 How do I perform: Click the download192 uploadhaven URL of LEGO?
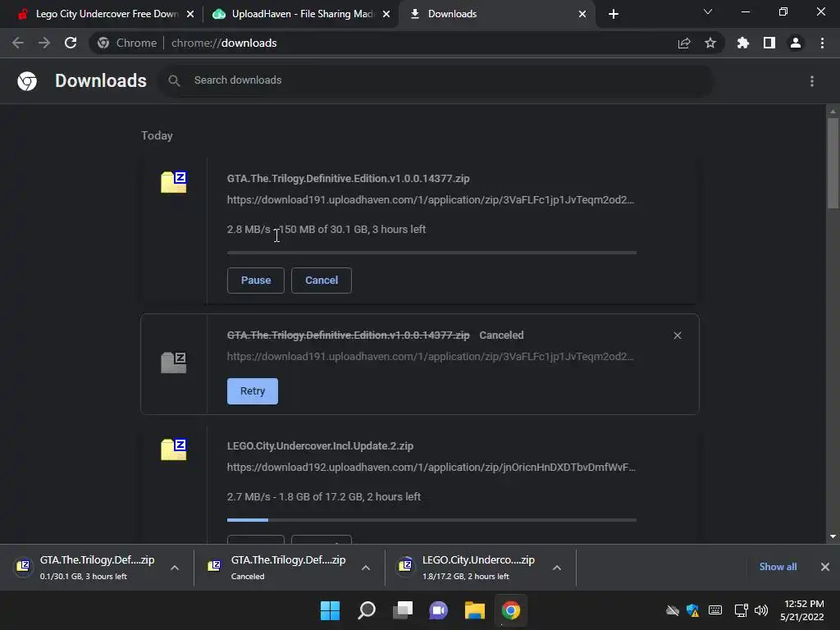pyautogui.click(x=431, y=467)
